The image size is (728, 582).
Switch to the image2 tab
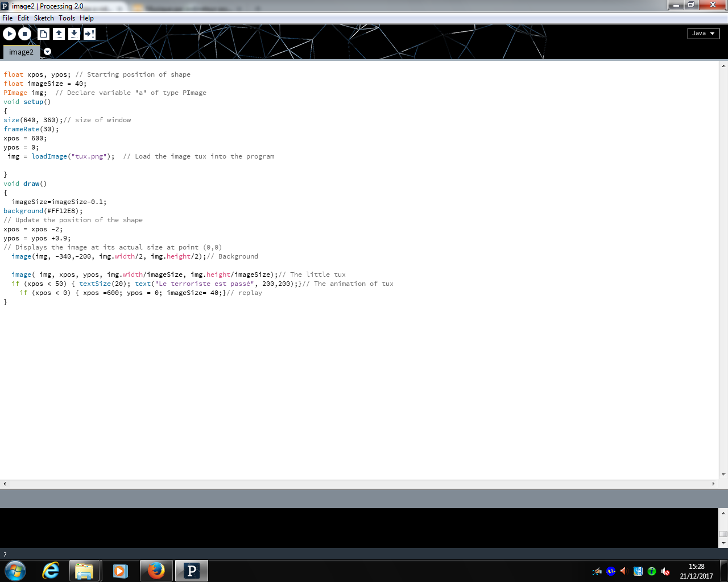coord(21,52)
